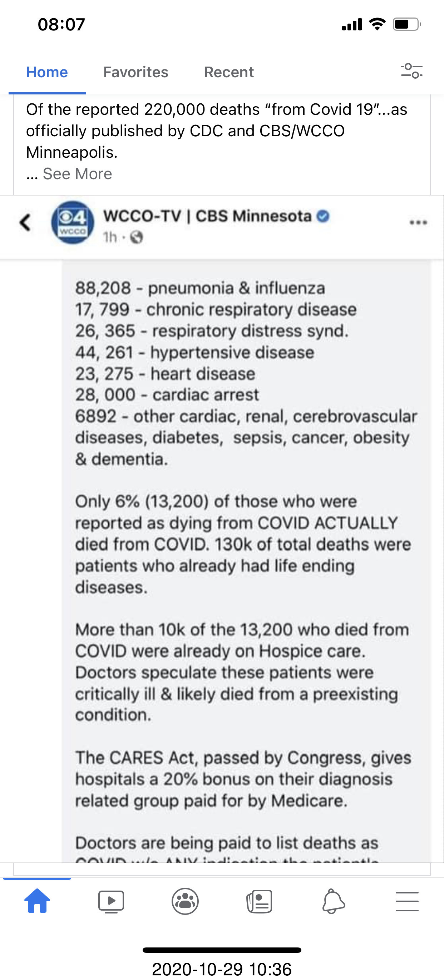This screenshot has height=980, width=444.
Task: Open WCCO-TV | CBS Minnesota page name
Action: click(x=208, y=216)
